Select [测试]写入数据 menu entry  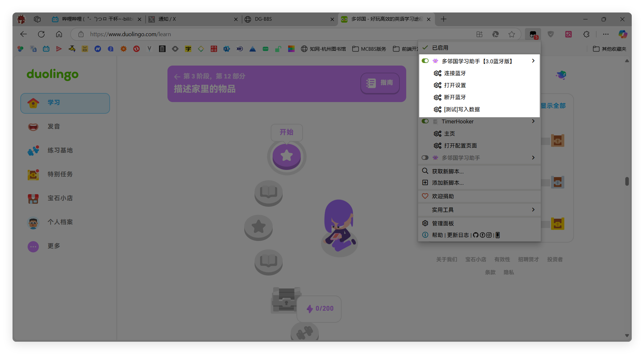click(479, 109)
